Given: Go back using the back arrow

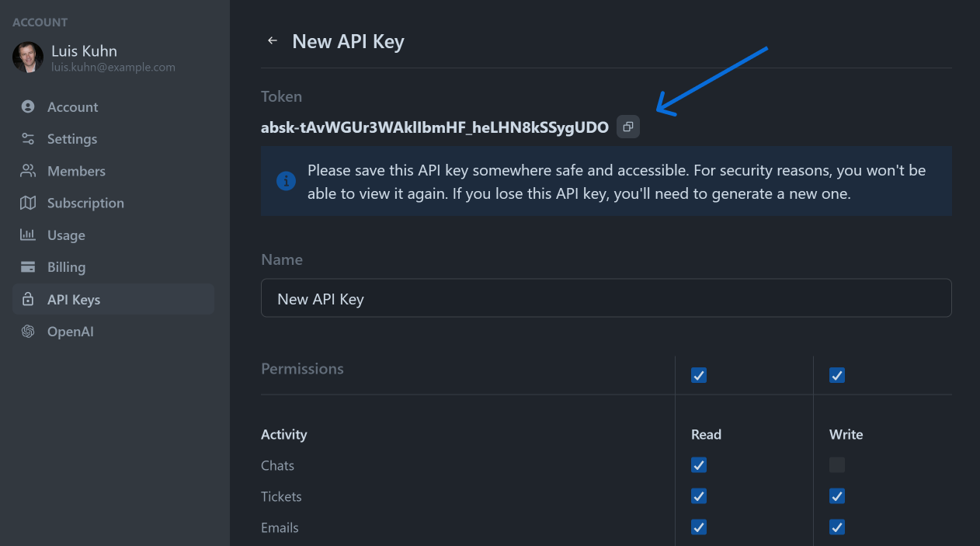Looking at the screenshot, I should [x=271, y=40].
